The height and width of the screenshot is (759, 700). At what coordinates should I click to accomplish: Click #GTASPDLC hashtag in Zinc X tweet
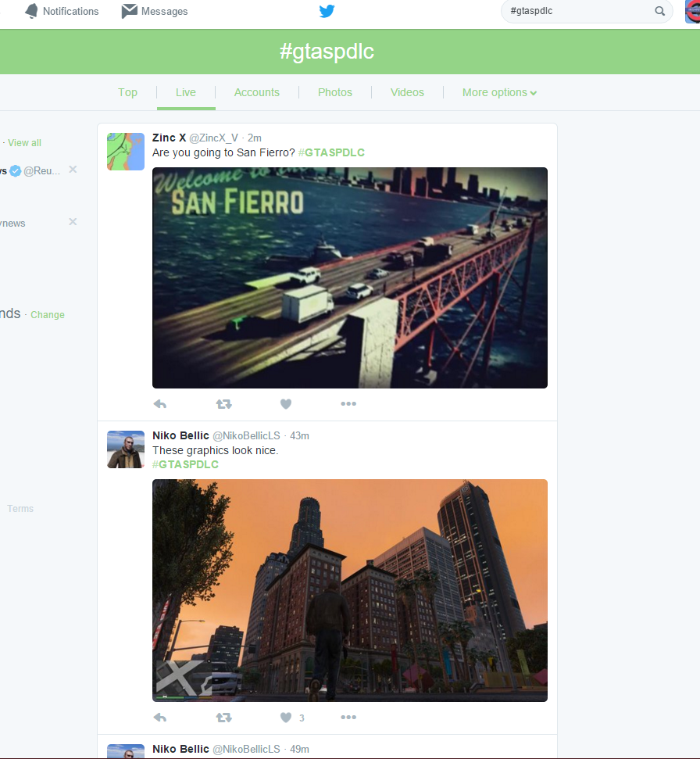click(x=331, y=152)
